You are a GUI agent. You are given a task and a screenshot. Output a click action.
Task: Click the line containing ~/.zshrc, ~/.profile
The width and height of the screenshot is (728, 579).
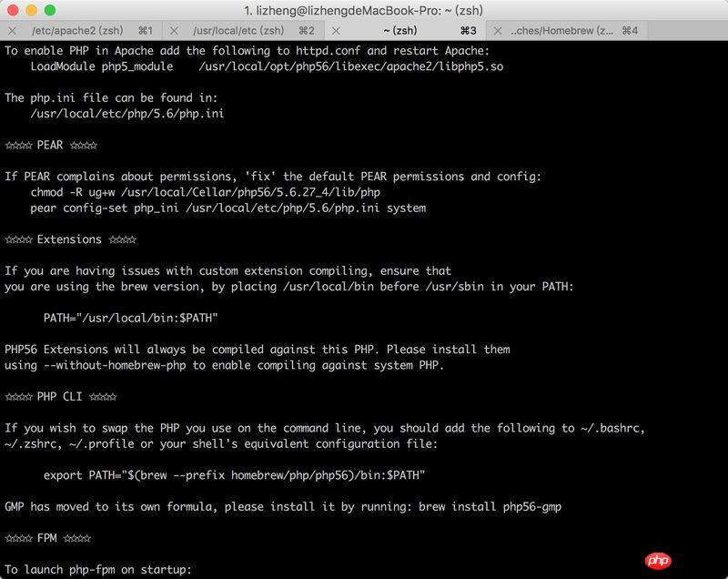221,444
